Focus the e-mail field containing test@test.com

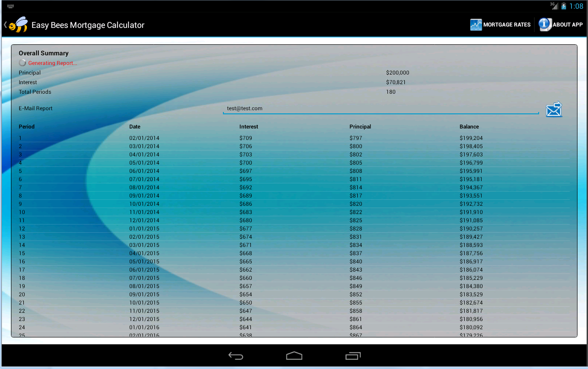[x=381, y=109]
